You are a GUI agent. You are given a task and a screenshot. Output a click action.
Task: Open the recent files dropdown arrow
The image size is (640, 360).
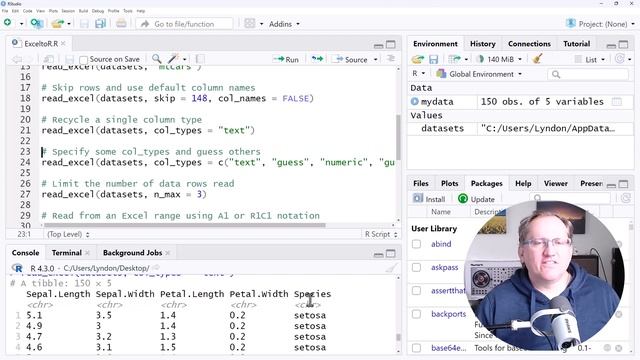click(x=69, y=24)
